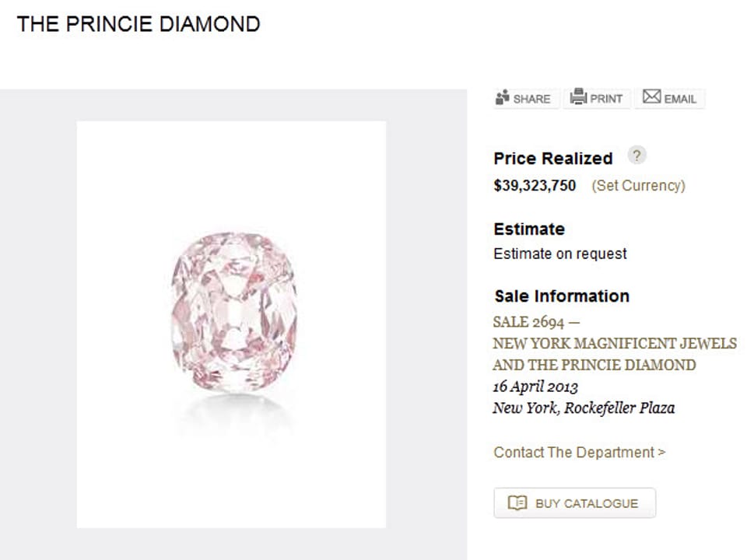Click the 16 April 2013 sale date
This screenshot has height=560, width=747.
535,387
